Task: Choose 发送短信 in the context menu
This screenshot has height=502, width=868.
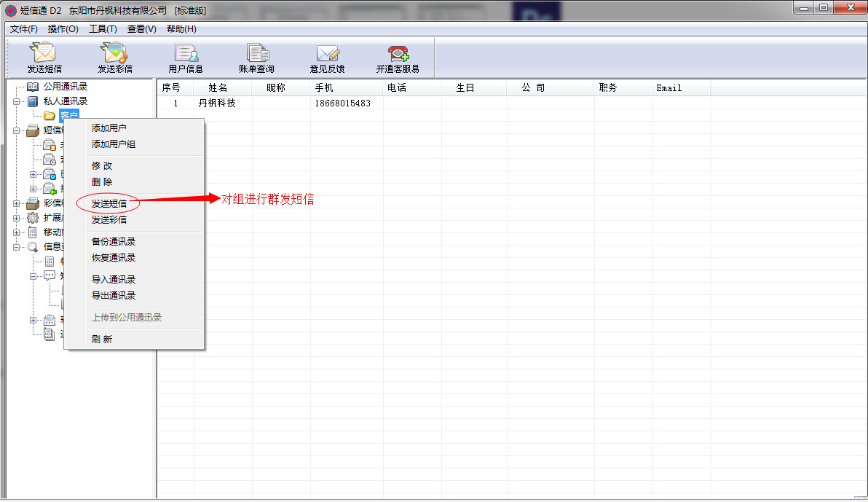Action: pos(109,204)
